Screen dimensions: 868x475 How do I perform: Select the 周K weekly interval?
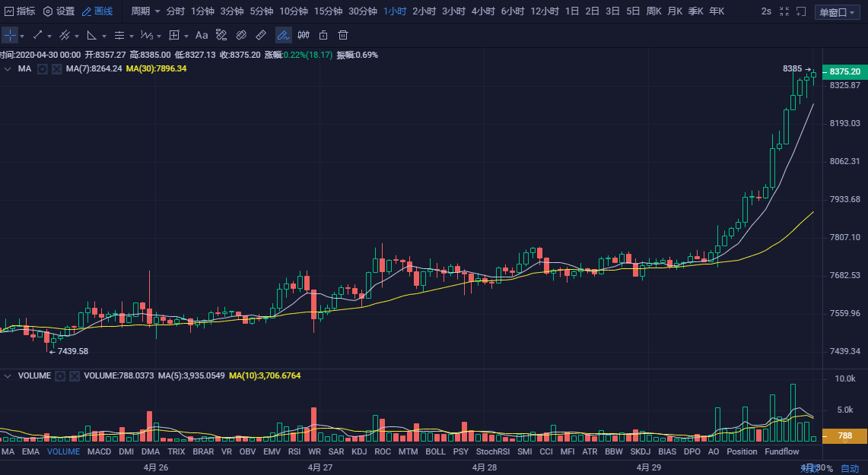pos(653,11)
